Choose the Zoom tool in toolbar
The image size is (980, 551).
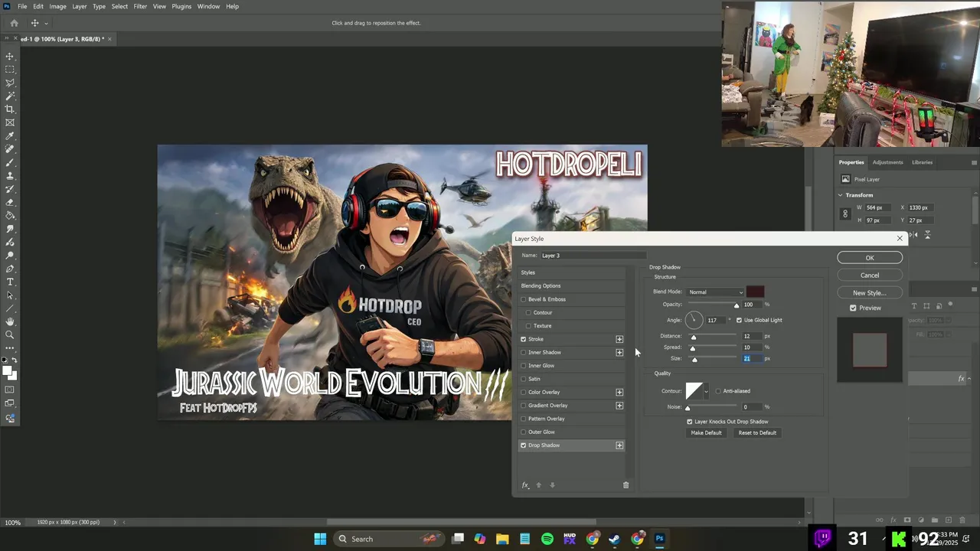10,335
